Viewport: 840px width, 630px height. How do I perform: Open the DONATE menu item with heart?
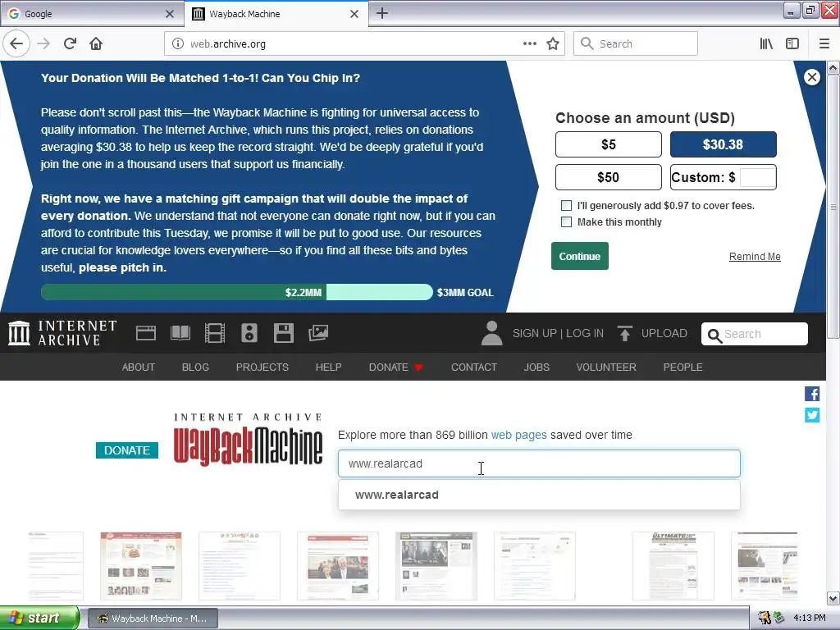click(x=396, y=367)
